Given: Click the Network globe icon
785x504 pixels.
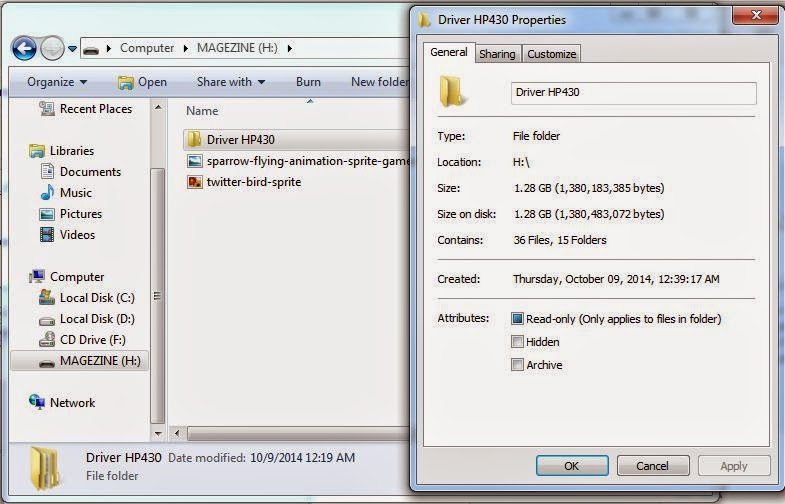Looking at the screenshot, I should pos(37,402).
